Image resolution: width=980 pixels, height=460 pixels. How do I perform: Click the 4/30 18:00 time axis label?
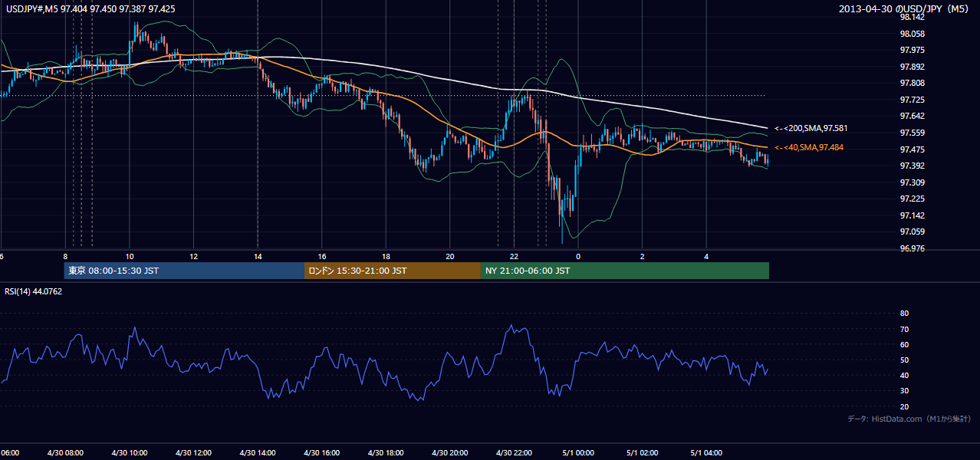pyautogui.click(x=386, y=452)
